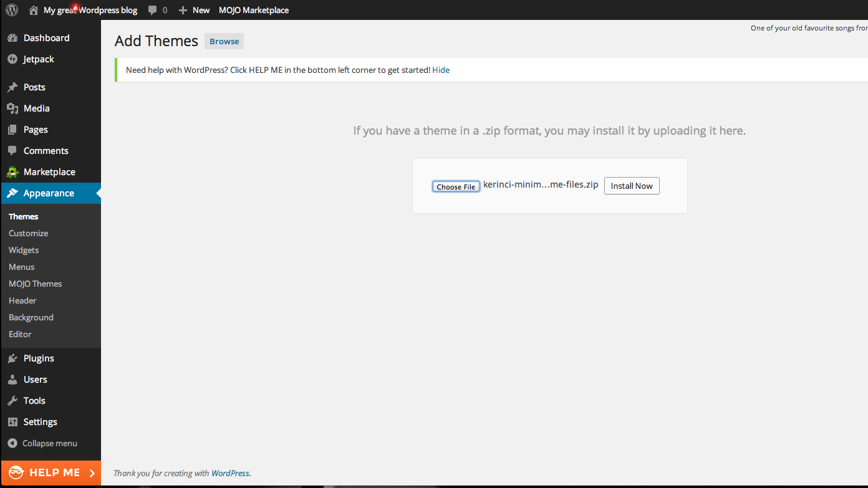The width and height of the screenshot is (868, 488).
Task: Open Widgets submenu item
Action: [24, 250]
